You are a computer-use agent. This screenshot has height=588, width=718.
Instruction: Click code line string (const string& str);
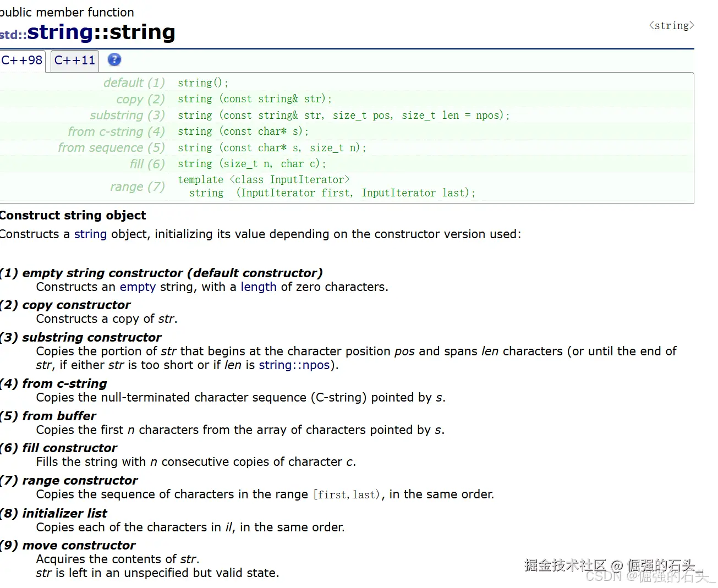(x=255, y=99)
